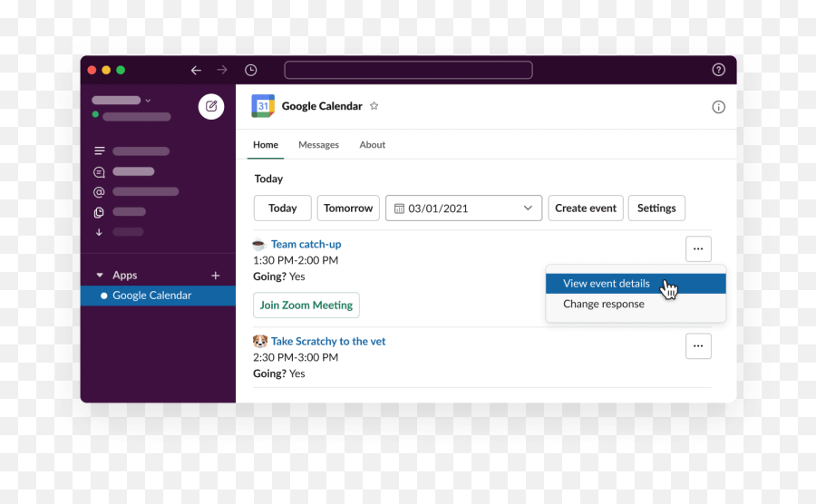Click Create event button
The height and width of the screenshot is (504, 816).
586,208
